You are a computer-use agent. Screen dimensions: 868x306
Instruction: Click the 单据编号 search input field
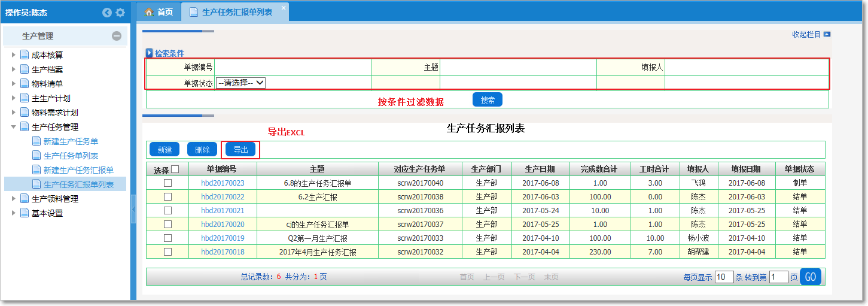293,67
